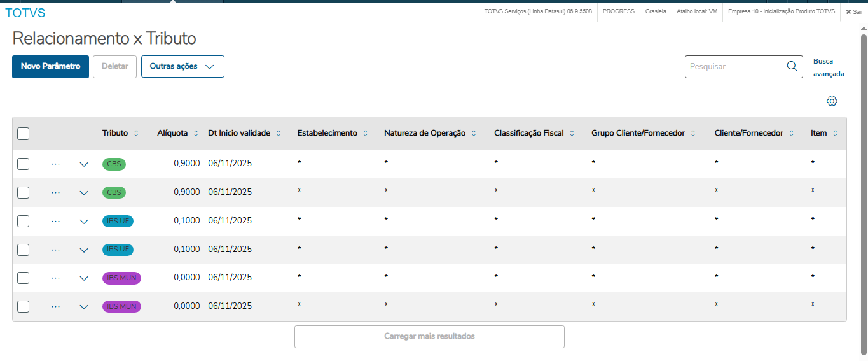
Task: Click Atalho local: VM header item
Action: [697, 11]
